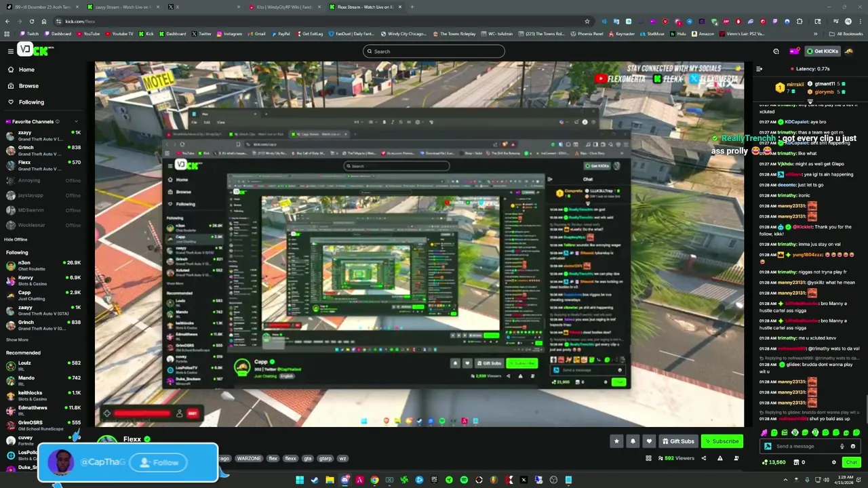
Task: Select the pink ticket emote in quick bar
Action: pyautogui.click(x=764, y=432)
